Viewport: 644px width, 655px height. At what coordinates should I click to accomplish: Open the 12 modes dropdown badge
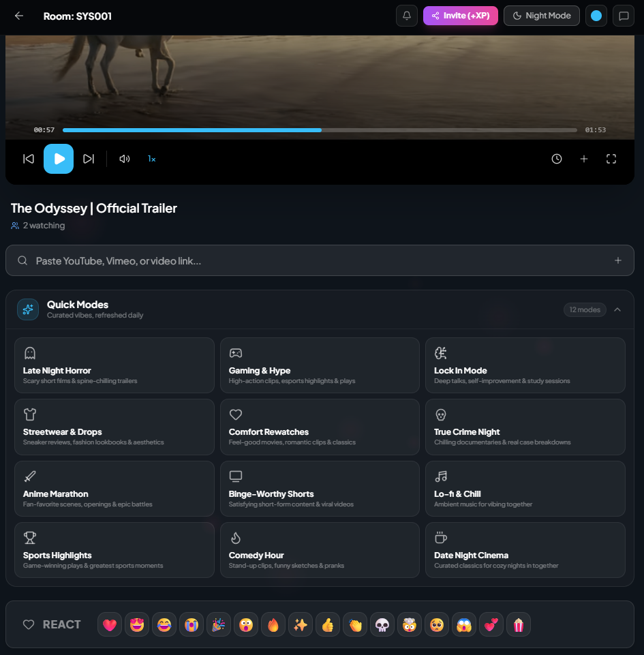pyautogui.click(x=584, y=309)
